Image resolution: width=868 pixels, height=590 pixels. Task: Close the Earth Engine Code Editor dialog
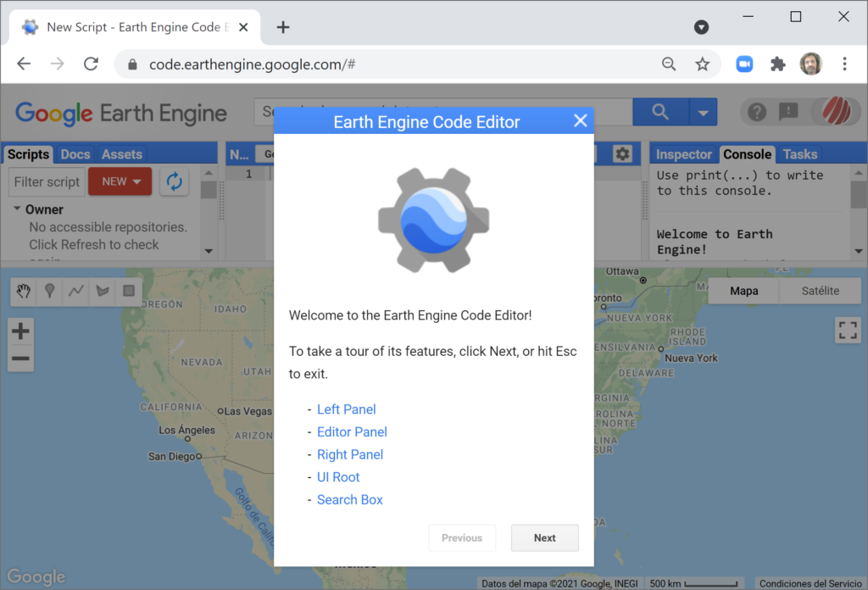580,120
